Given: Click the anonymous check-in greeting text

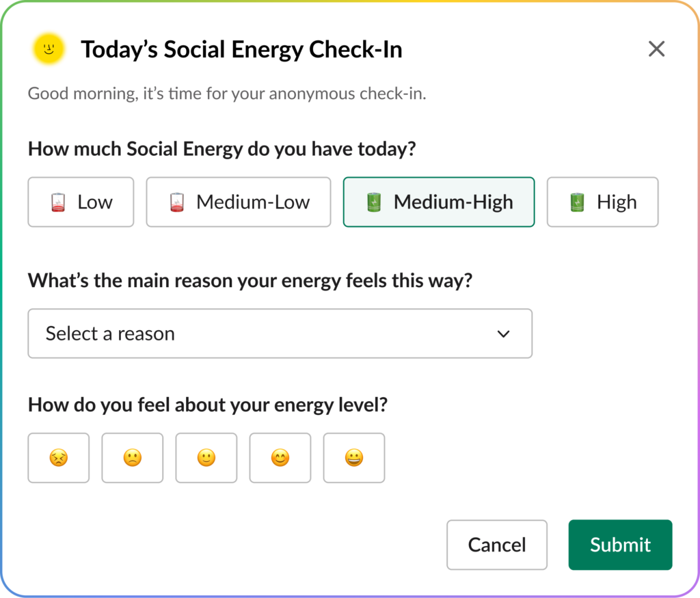Looking at the screenshot, I should click(227, 94).
